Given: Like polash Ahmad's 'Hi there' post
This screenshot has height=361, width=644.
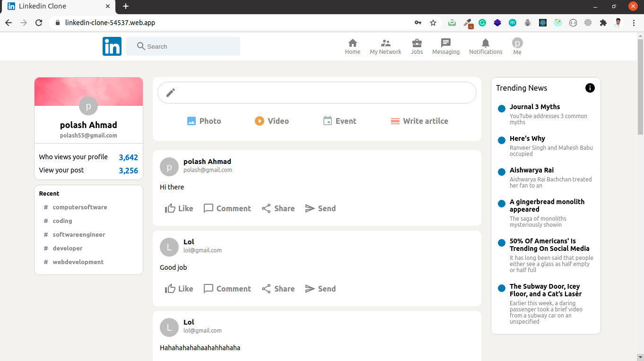Looking at the screenshot, I should click(x=179, y=208).
